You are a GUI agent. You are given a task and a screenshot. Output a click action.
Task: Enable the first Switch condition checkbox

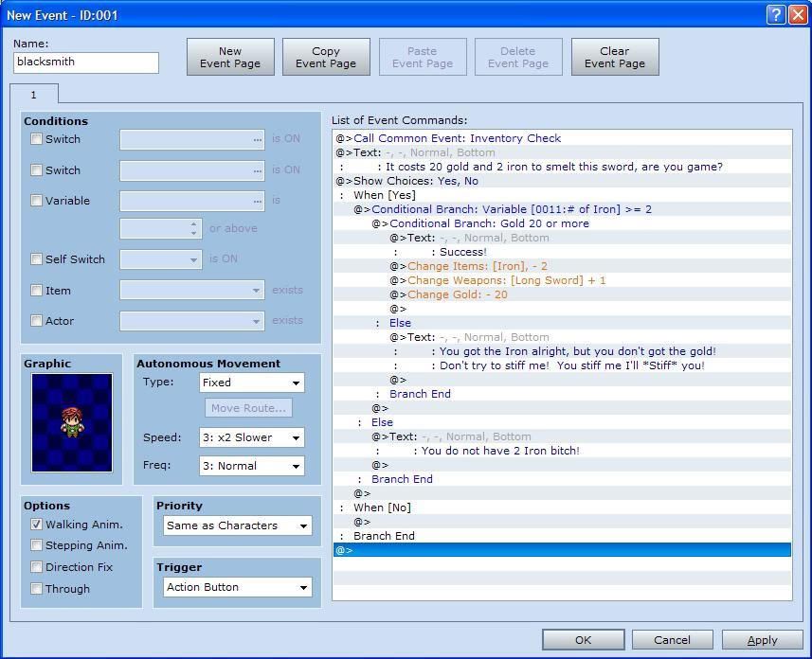pyautogui.click(x=36, y=139)
